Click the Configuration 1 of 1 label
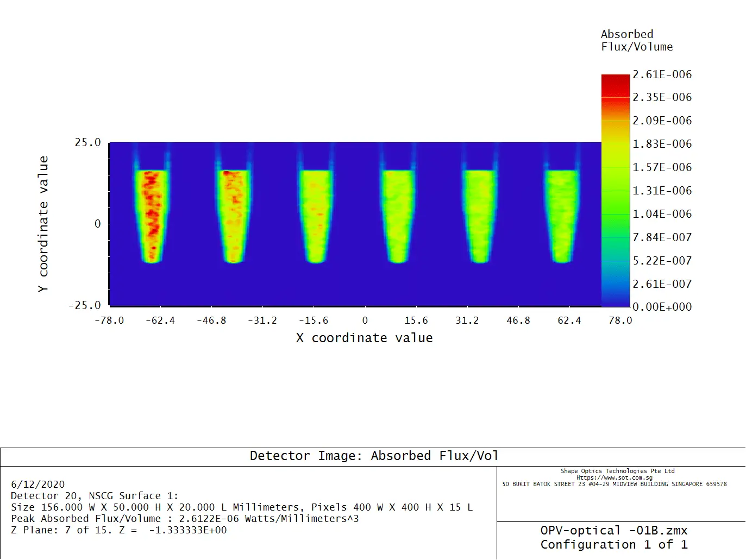 (x=615, y=545)
